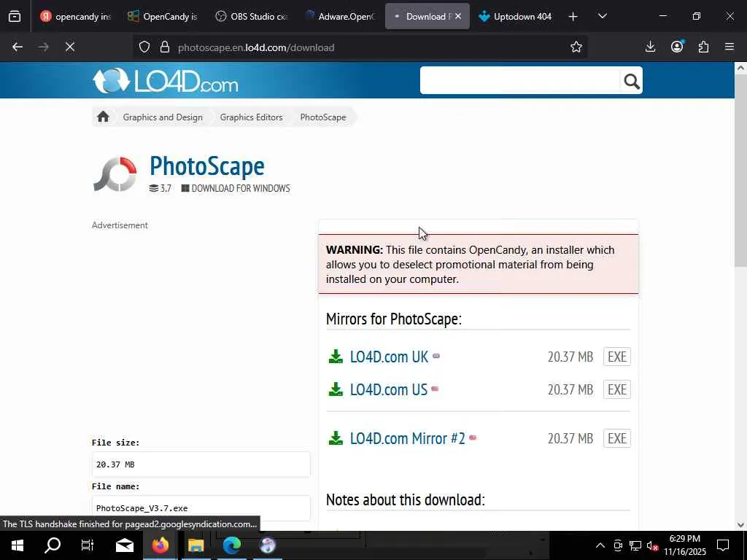Screen dimensions: 747x560
Task: Switch to the 'Uptodown 404' tab
Action: click(x=516, y=17)
